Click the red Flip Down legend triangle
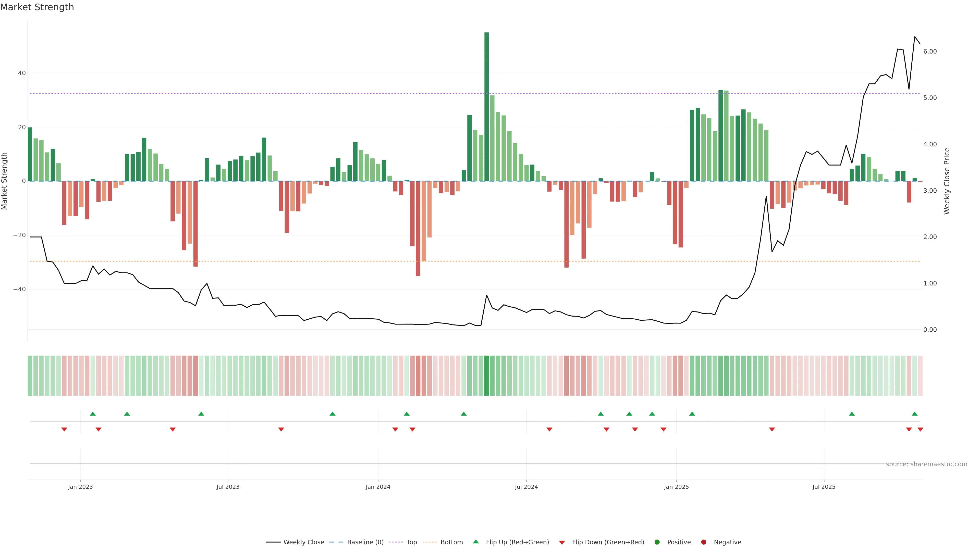Viewport: 980px width, 551px height. coord(562,542)
